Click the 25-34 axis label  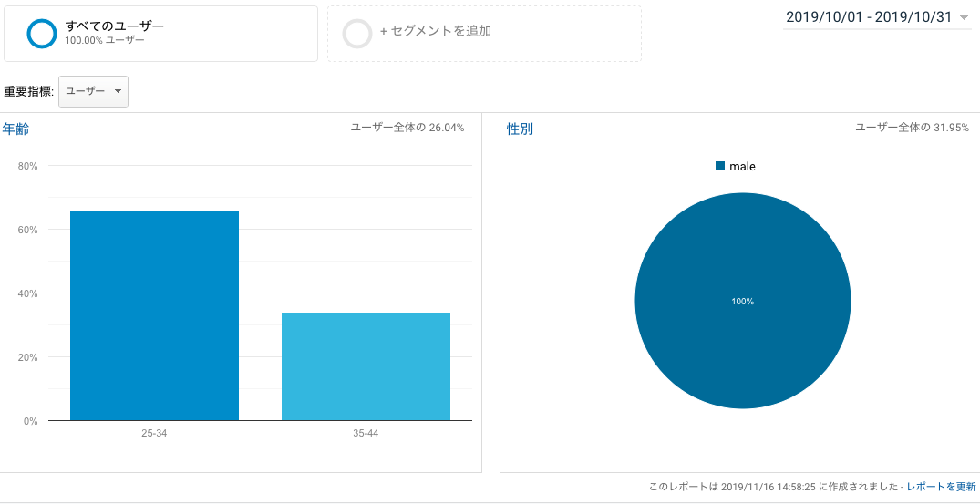[154, 434]
